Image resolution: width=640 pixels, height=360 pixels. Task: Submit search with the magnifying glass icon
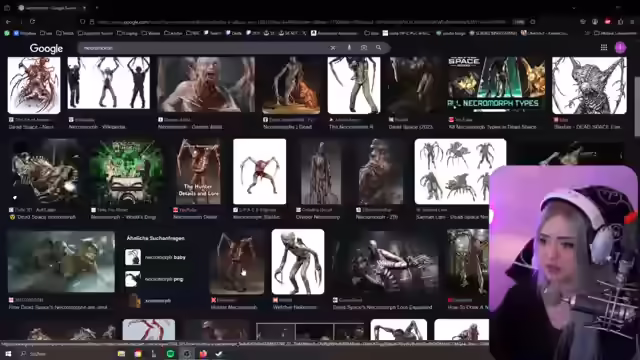[x=378, y=48]
